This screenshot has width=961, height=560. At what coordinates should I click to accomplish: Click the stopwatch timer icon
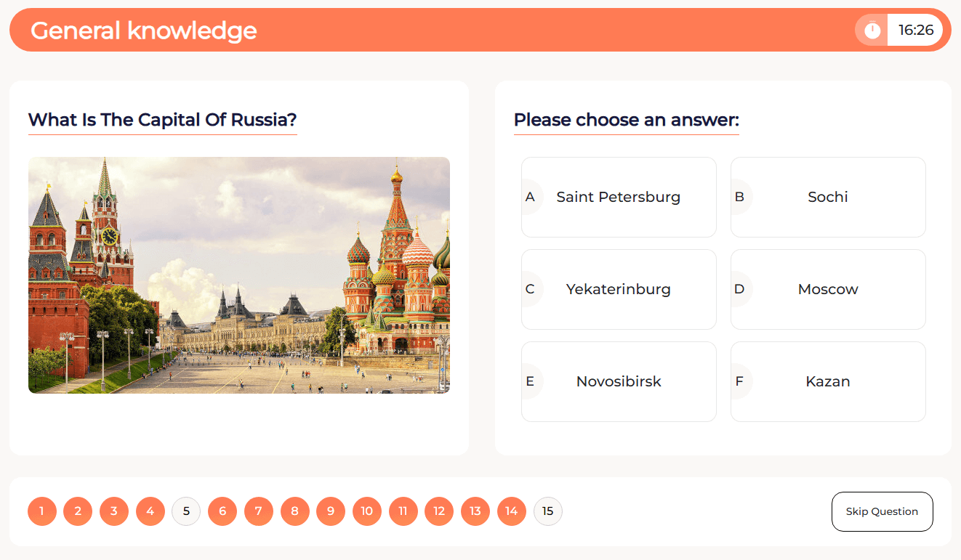tap(872, 31)
